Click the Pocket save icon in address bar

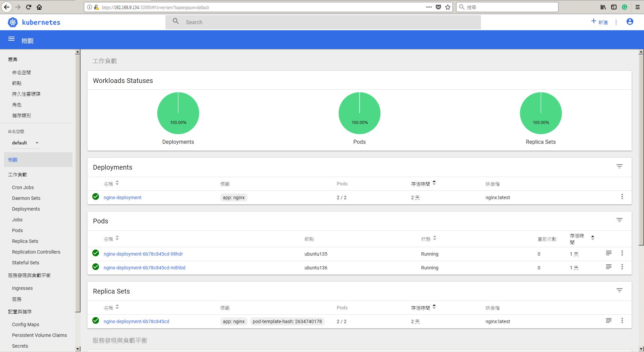[438, 7]
